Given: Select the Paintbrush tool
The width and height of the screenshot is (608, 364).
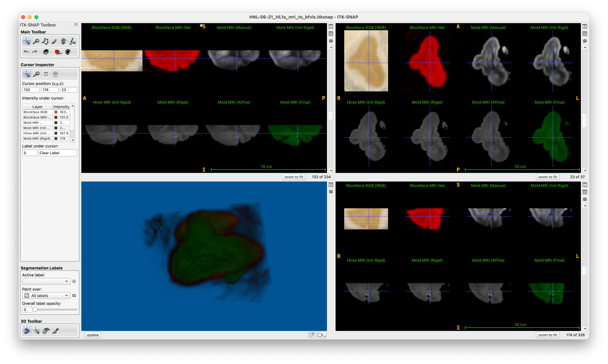Looking at the screenshot, I should [54, 41].
